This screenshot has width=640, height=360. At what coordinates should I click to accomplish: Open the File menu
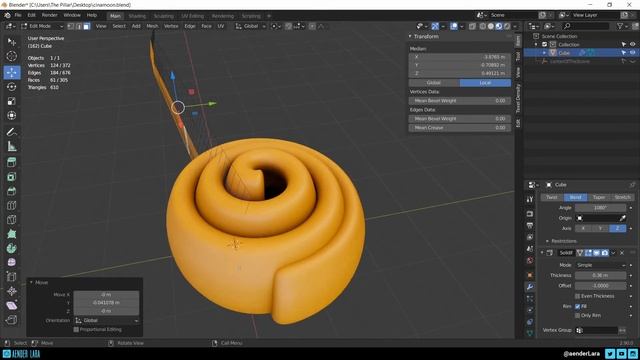click(18, 15)
